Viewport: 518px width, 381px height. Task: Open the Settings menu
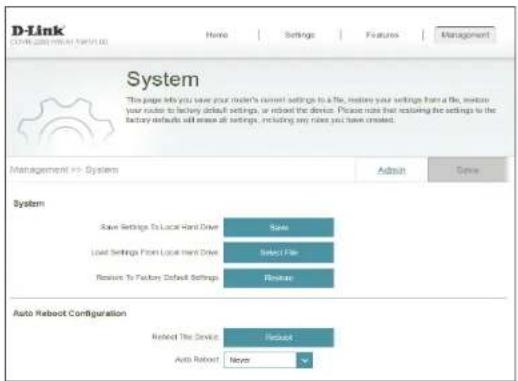click(x=300, y=35)
